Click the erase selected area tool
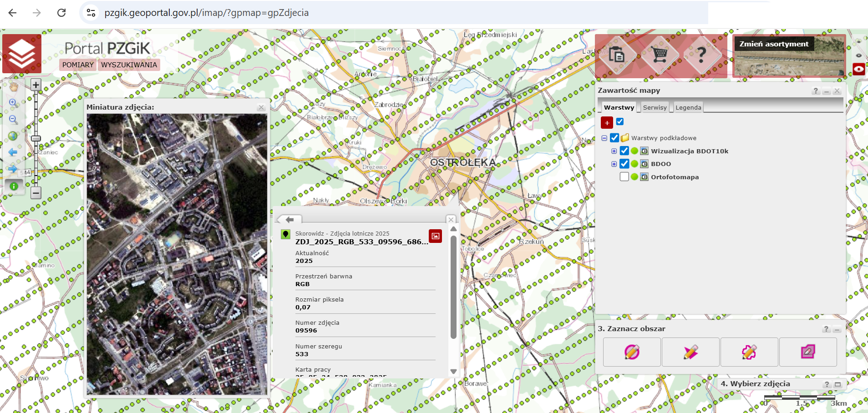This screenshot has width=868, height=413. click(807, 352)
